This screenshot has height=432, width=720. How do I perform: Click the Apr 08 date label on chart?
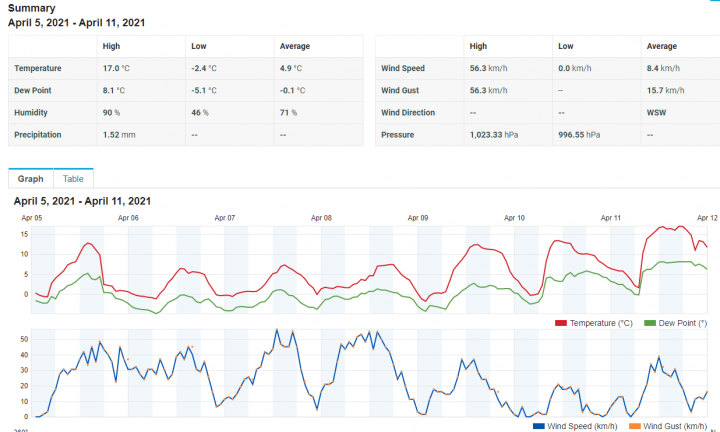tap(321, 217)
